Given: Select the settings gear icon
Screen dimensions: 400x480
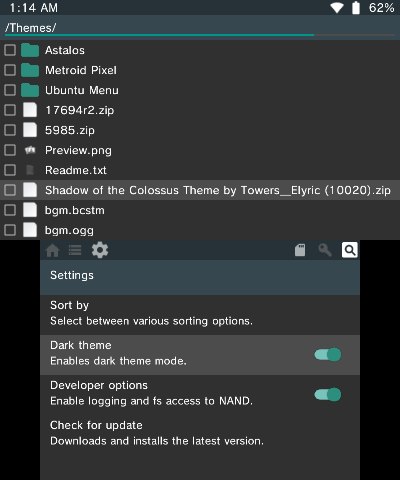Looking at the screenshot, I should 100,250.
